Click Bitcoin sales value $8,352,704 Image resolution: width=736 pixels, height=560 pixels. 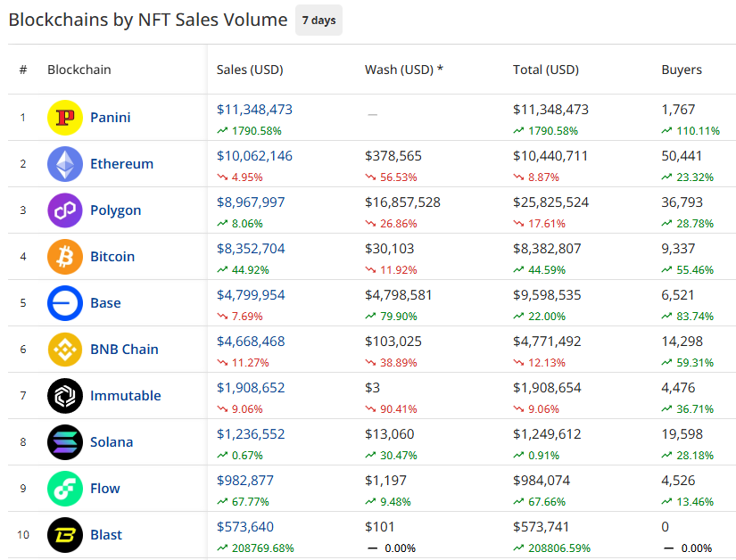[251, 249]
